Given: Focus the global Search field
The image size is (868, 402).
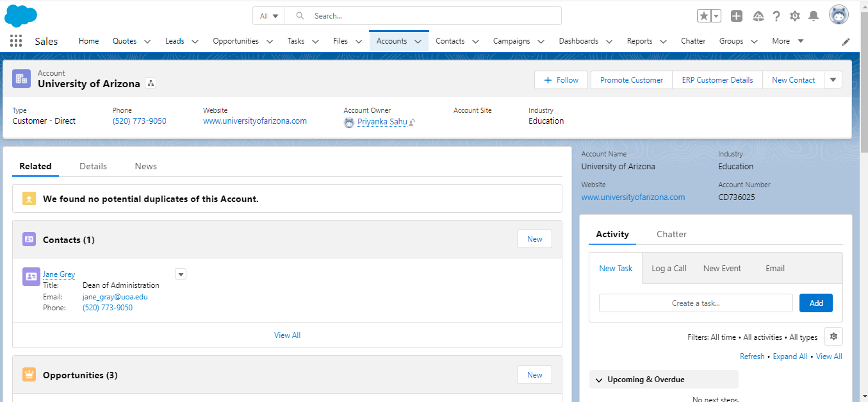Looking at the screenshot, I should coord(423,16).
